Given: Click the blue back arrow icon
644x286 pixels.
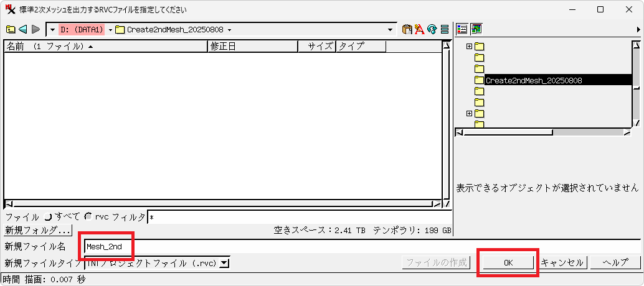Looking at the screenshot, I should (23, 29).
